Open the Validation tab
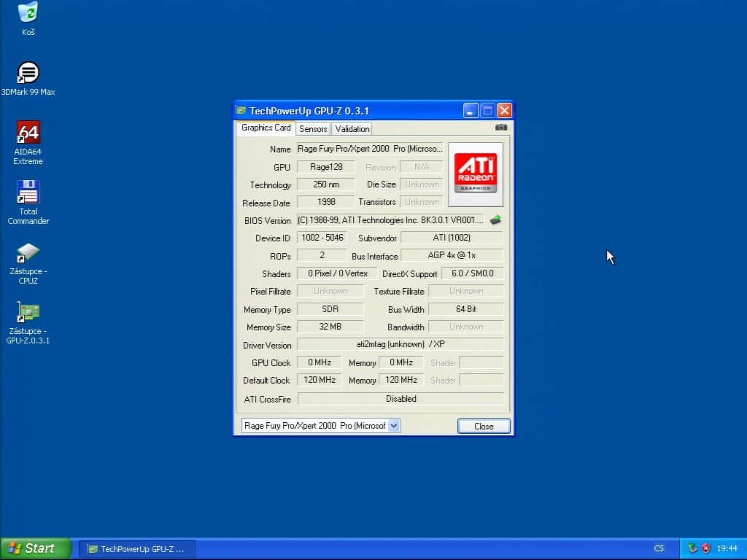Screen dimensions: 747x560 [x=352, y=129]
